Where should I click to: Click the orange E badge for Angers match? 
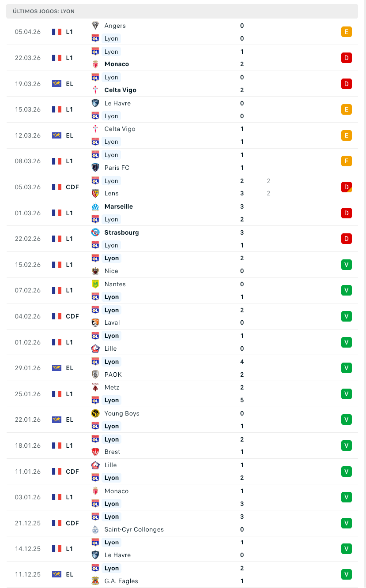point(347,32)
